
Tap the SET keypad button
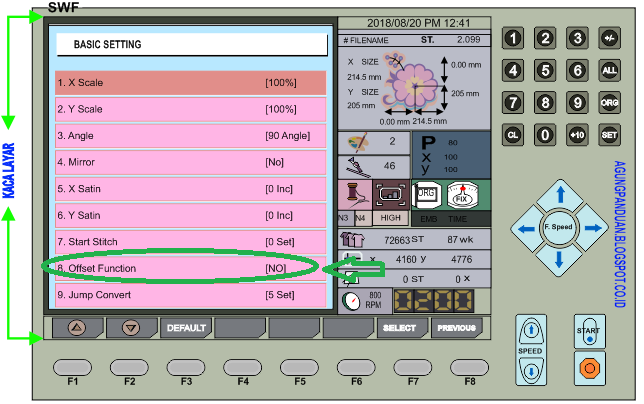pos(610,135)
